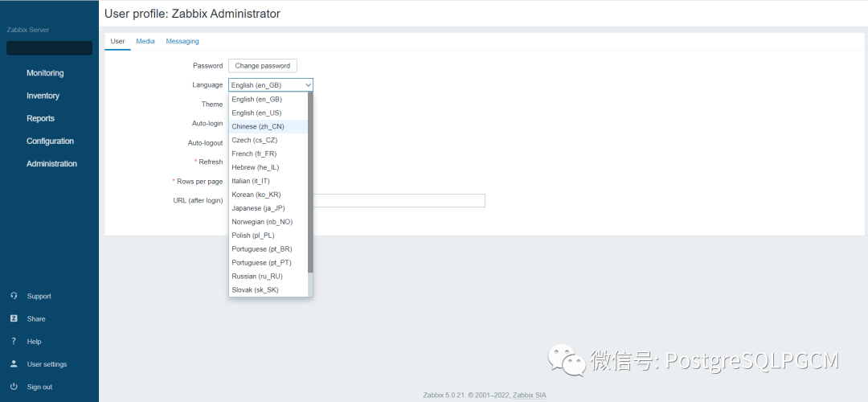This screenshot has width=868, height=402.
Task: Click the Share link text
Action: pos(36,319)
